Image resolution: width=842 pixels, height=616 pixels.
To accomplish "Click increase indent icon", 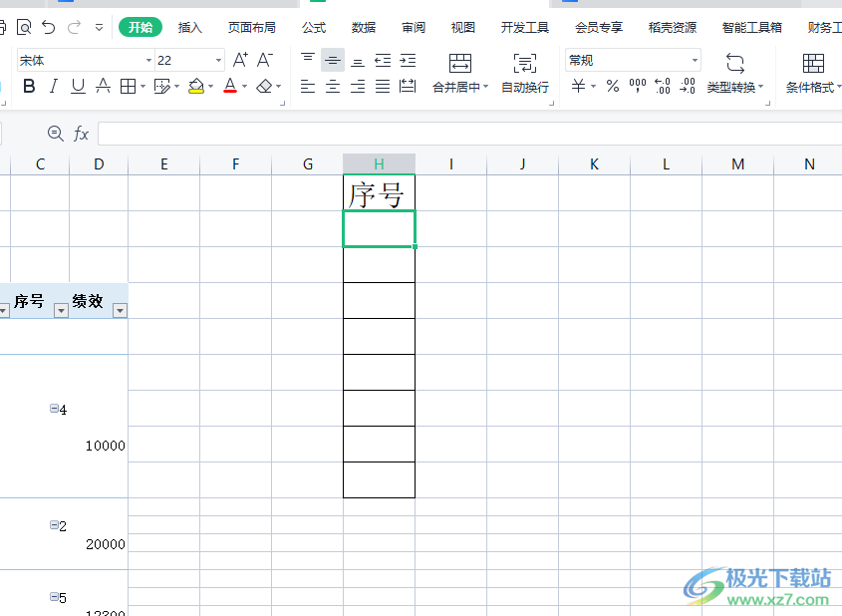I will tap(408, 60).
